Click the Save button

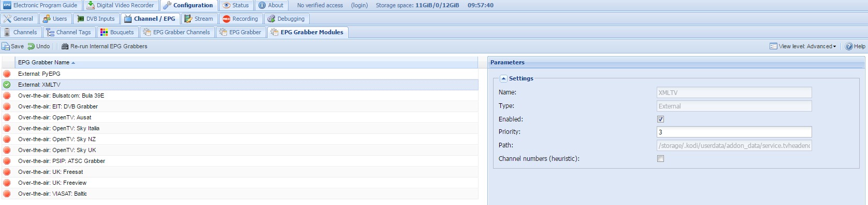13,46
